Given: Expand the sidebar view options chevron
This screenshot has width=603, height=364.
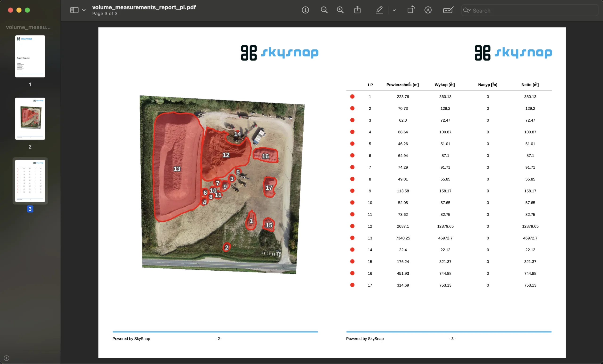Looking at the screenshot, I should tap(84, 10).
